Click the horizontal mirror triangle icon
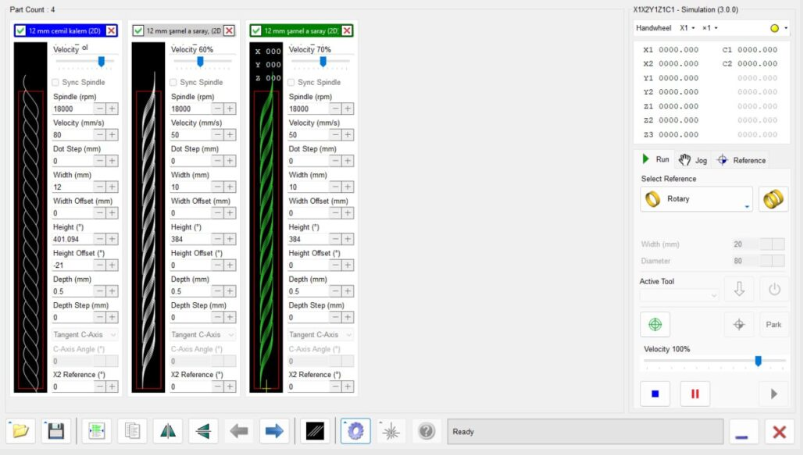Image resolution: width=803 pixels, height=455 pixels. [203, 431]
